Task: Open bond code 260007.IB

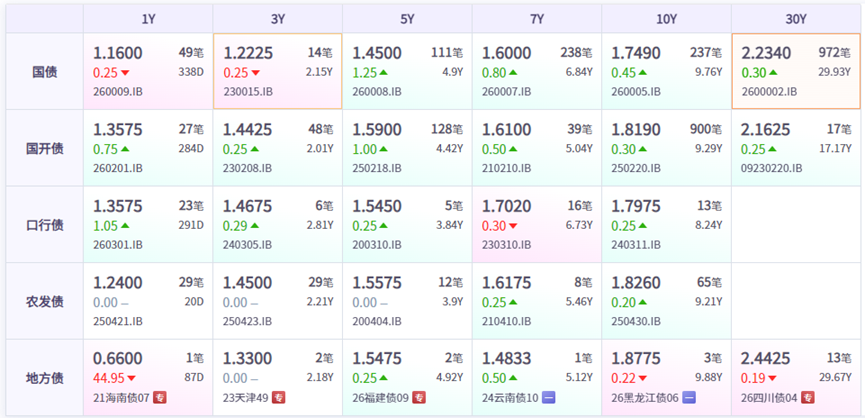Action: pos(506,92)
